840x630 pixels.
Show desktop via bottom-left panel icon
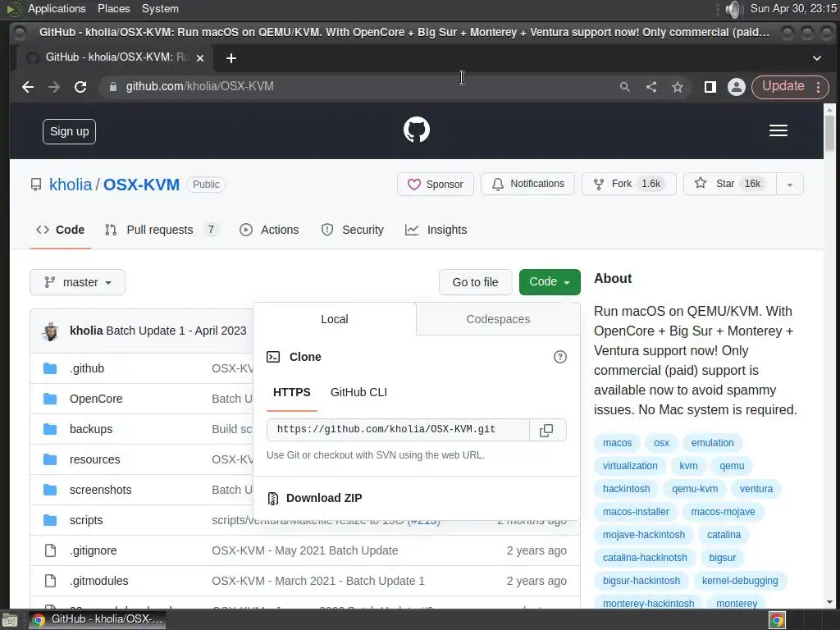point(10,620)
